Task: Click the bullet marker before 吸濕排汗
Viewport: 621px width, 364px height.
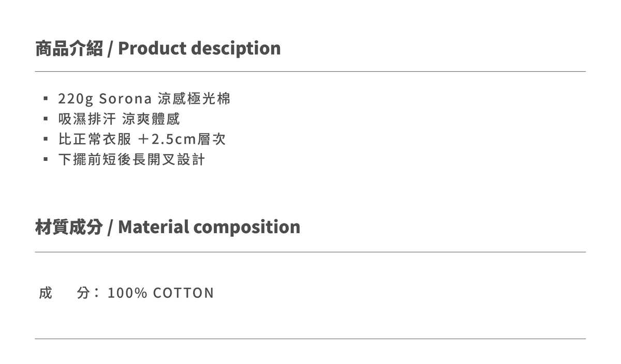Action: (46, 119)
